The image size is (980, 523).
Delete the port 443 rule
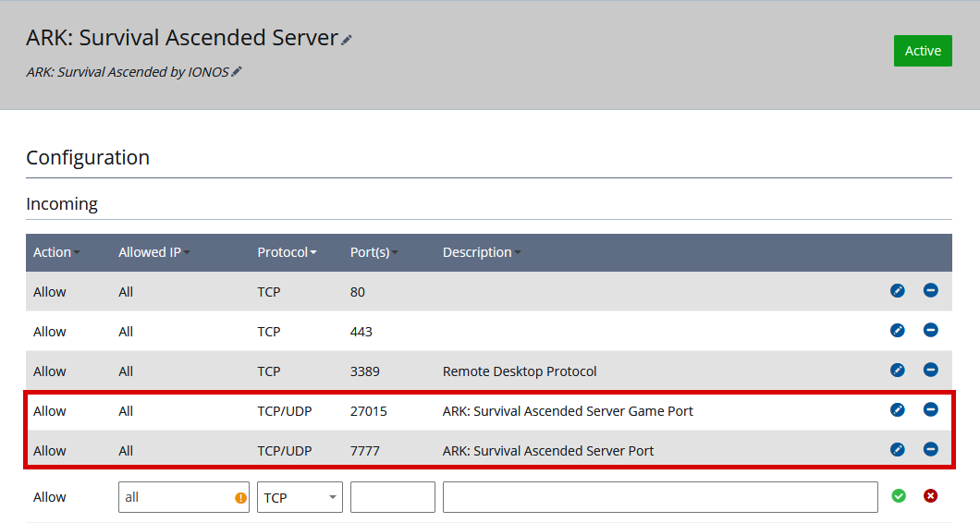tap(930, 331)
